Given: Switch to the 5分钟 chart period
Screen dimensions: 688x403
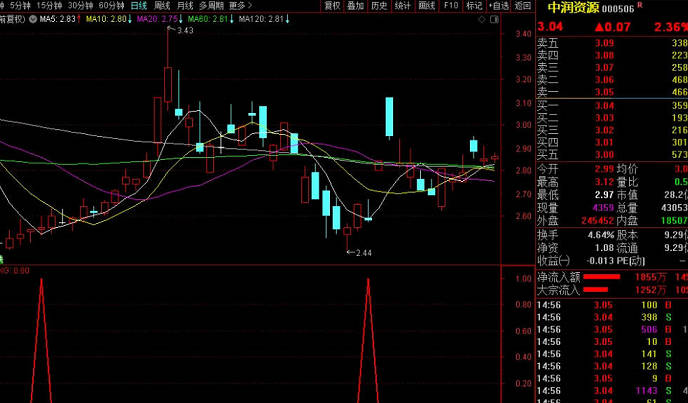Looking at the screenshot, I should [x=20, y=6].
